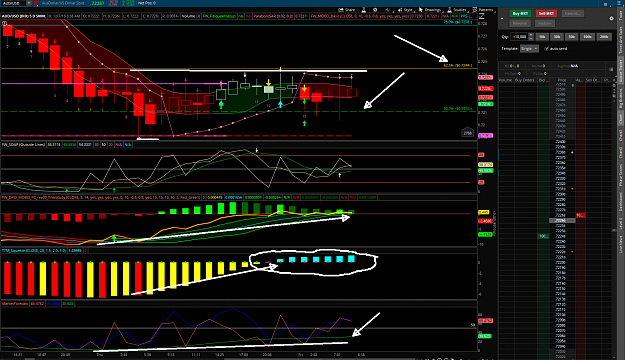The width and height of the screenshot is (625, 360).
Task: Click the FW_FibqueroSetup study label
Action: tap(219, 16)
